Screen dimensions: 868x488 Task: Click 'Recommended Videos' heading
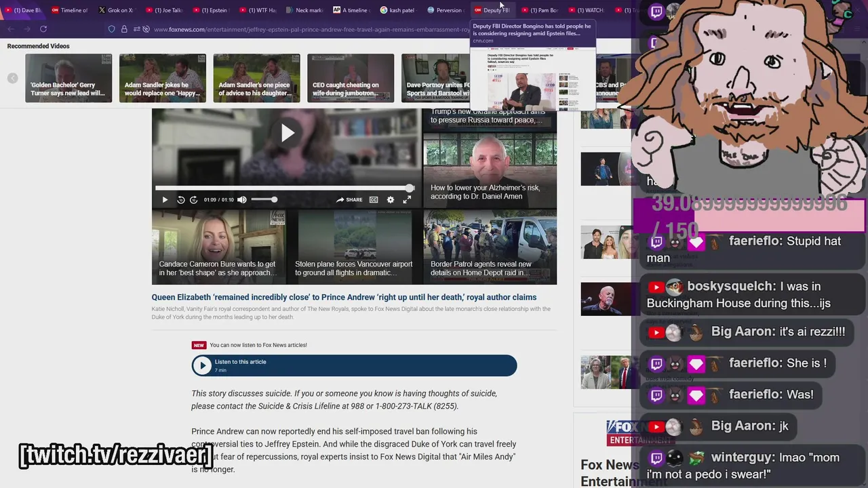coord(38,46)
